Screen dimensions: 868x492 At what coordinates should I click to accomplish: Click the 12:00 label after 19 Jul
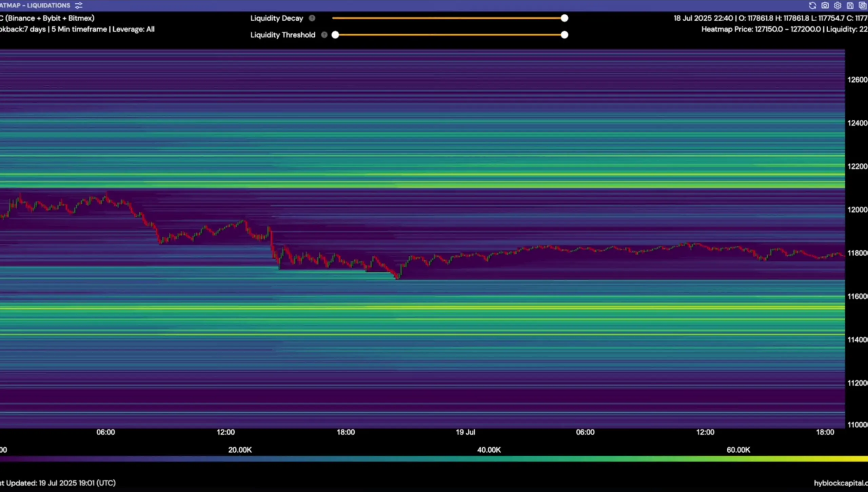(705, 432)
